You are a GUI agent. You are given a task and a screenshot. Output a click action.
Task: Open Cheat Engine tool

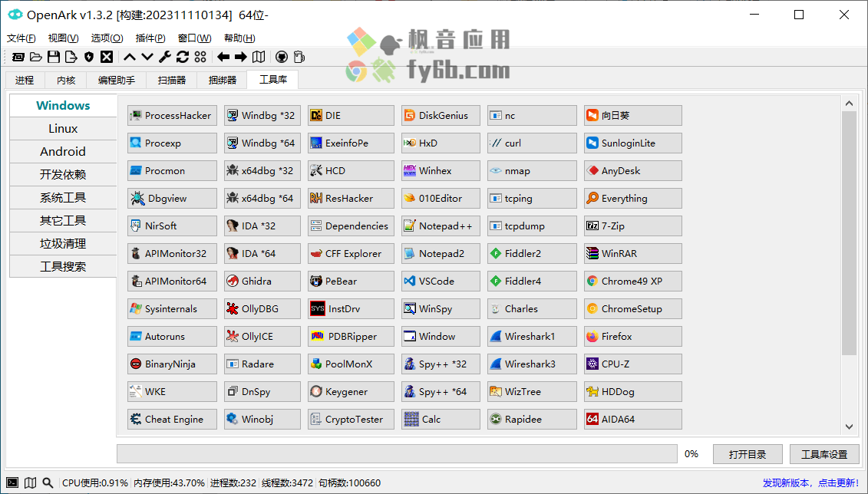tap(172, 420)
